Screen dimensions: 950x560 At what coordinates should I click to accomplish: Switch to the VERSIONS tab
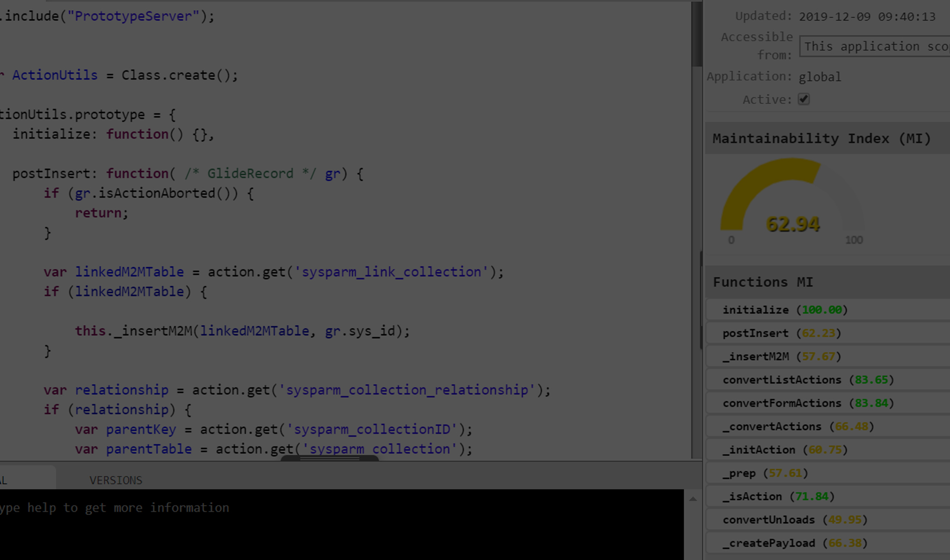pos(116,480)
